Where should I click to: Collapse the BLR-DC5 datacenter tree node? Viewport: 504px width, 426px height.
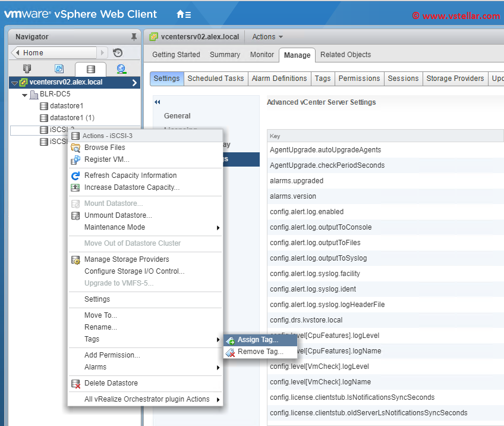pyautogui.click(x=24, y=95)
